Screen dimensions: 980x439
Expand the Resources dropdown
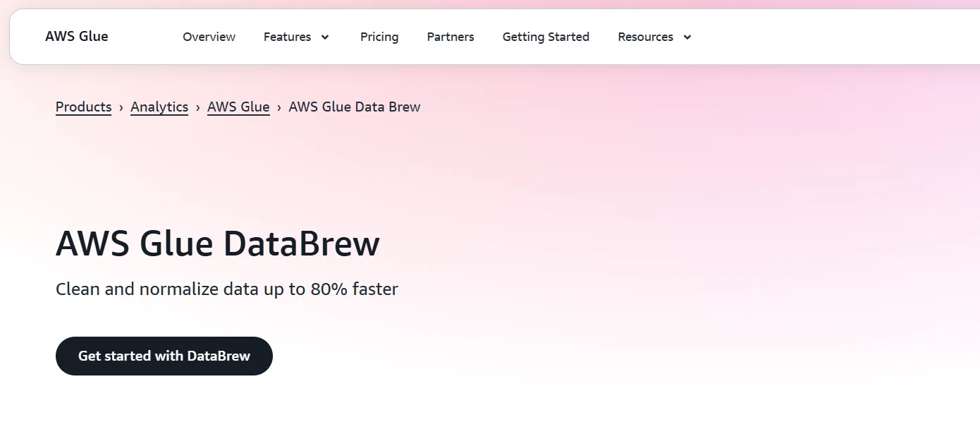(646, 37)
